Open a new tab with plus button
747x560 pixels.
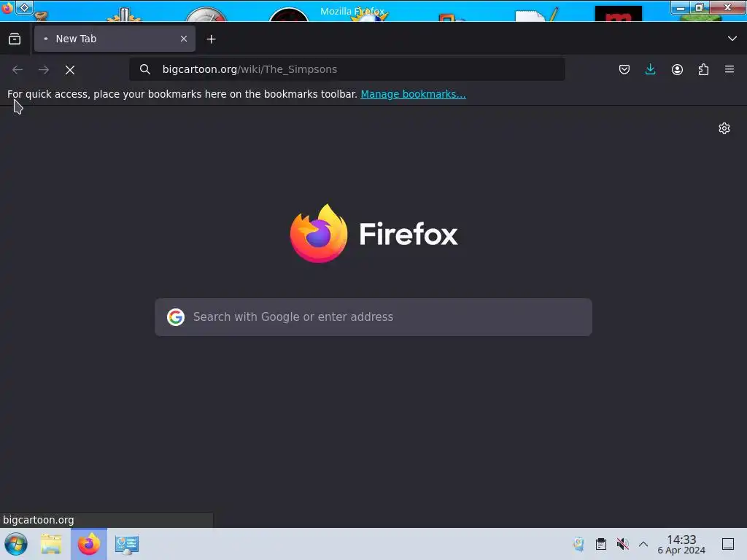click(211, 39)
